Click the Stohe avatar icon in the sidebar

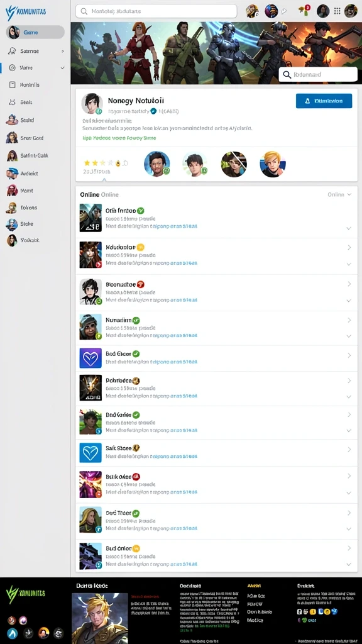12,224
